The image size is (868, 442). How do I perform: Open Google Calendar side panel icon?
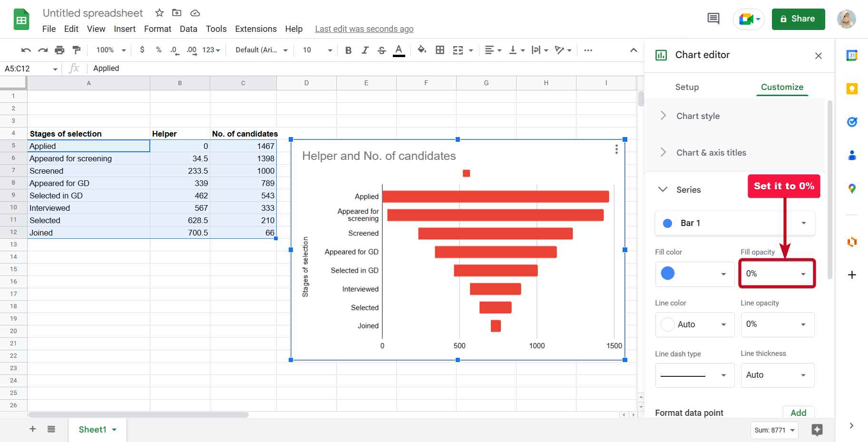(x=852, y=55)
